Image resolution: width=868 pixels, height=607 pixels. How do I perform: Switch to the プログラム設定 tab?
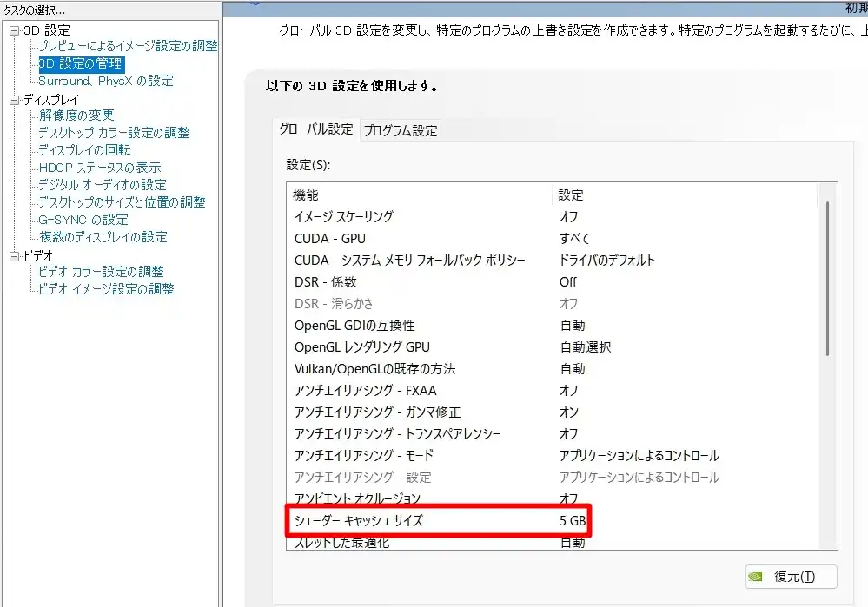[401, 130]
